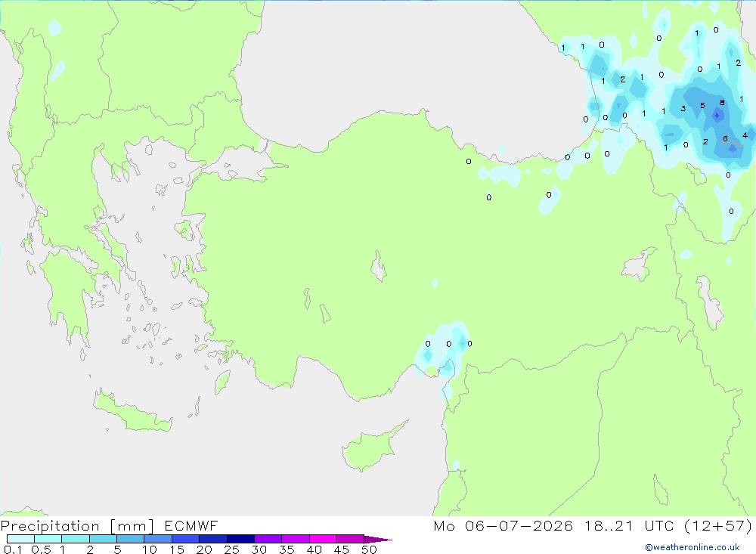Click the 1–2 mm legend color swatch
The image size is (756, 554).
[76, 539]
